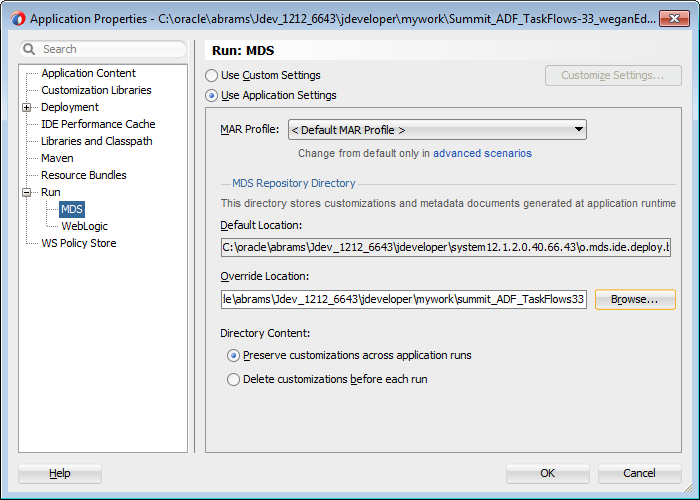Collapse the Run tree node
700x500 pixels.
pyautogui.click(x=27, y=192)
